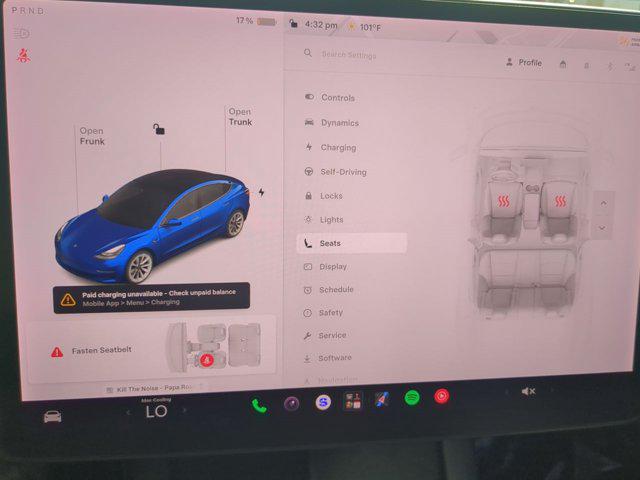
Task: Tap the charge port lightning bolt icon
Action: tap(261, 192)
